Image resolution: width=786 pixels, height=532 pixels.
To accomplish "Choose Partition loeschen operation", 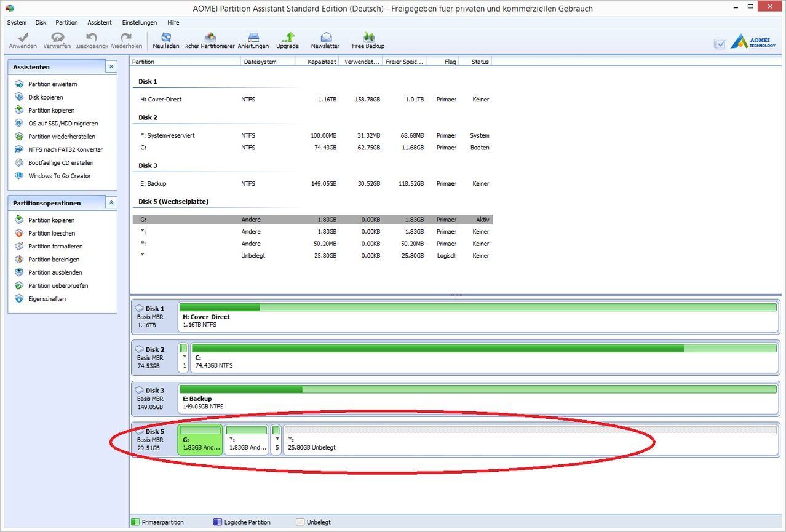I will [52, 233].
